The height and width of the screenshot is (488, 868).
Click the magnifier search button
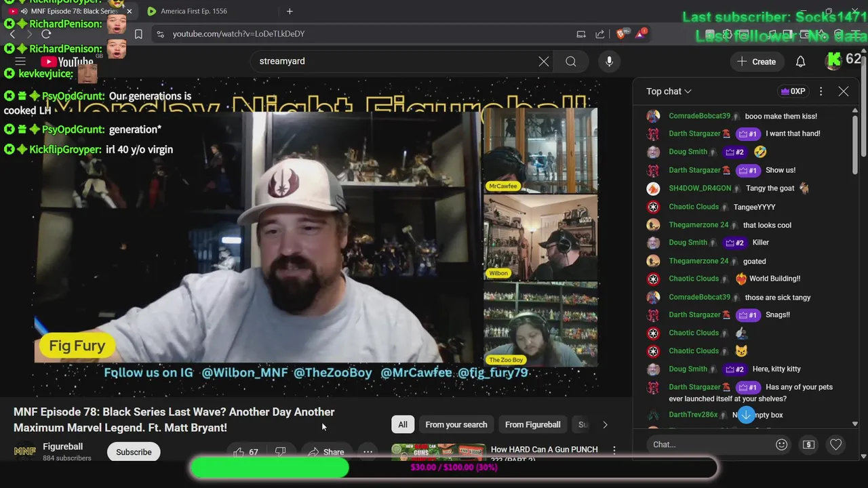(571, 61)
